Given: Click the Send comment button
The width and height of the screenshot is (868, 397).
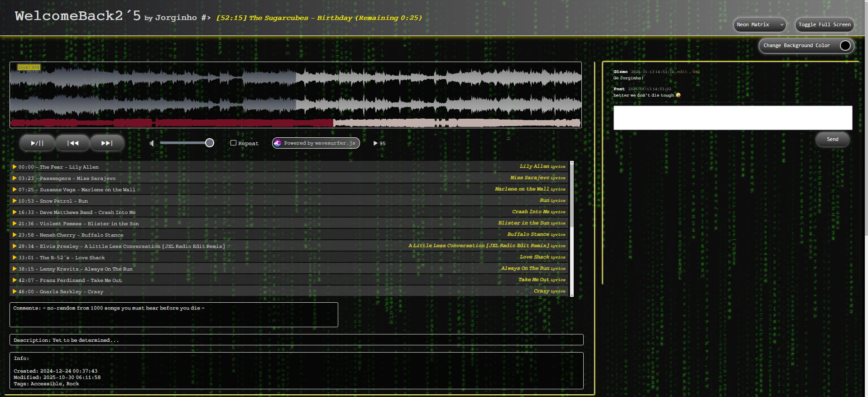Looking at the screenshot, I should (x=832, y=140).
